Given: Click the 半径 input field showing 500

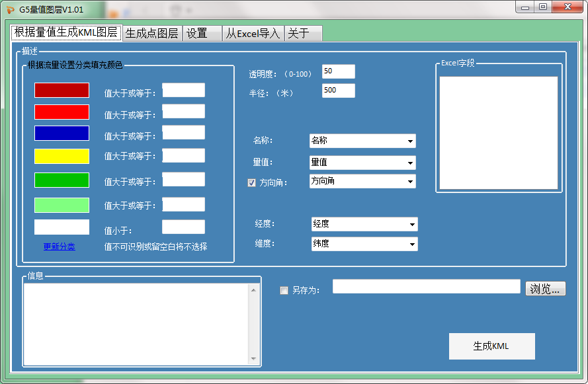Looking at the screenshot, I should 338,91.
